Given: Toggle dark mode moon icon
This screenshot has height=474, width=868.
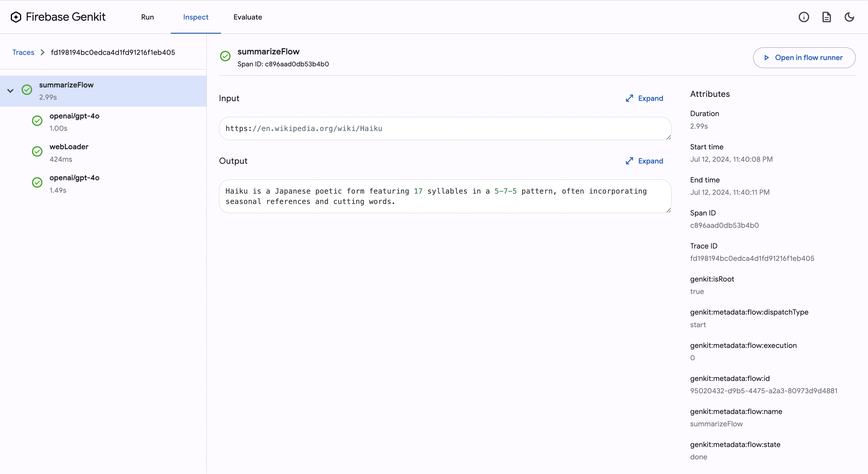Looking at the screenshot, I should click(x=849, y=17).
